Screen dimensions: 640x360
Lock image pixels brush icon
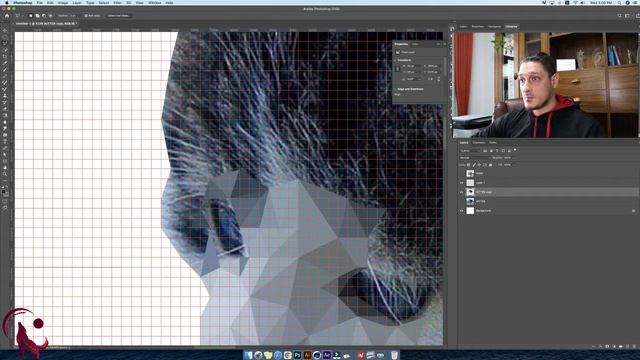(474, 165)
